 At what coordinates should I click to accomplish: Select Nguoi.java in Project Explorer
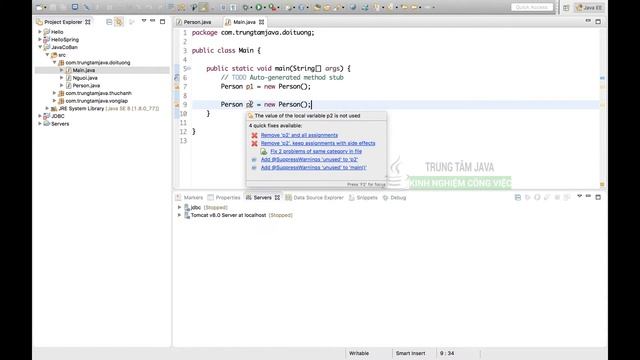tap(85, 78)
